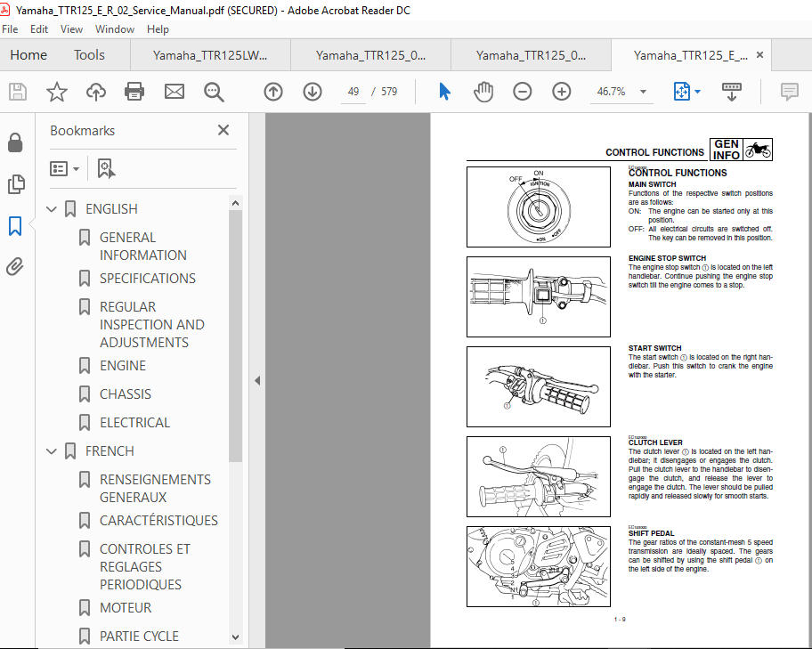
Task: Open the attachments paperclip icon
Action: click(15, 267)
